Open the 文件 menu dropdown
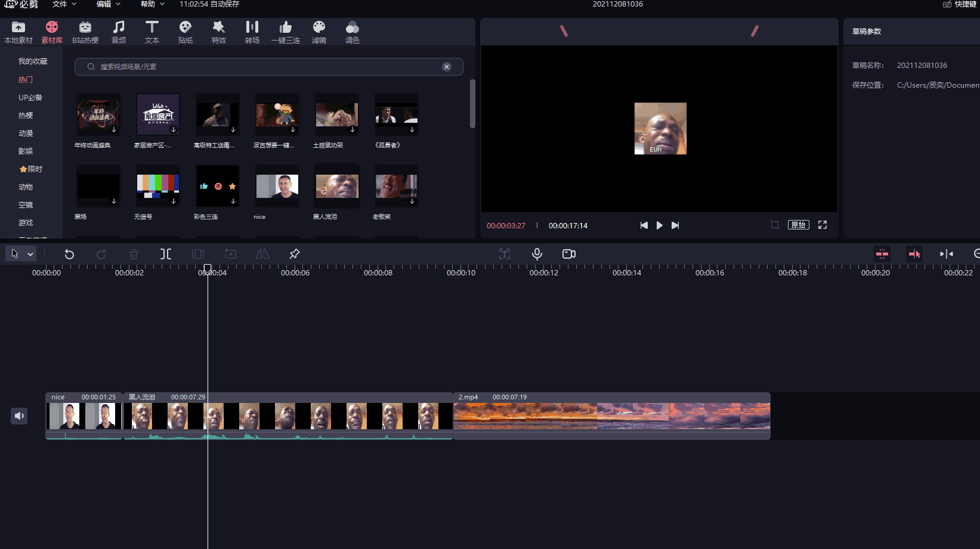This screenshot has height=549, width=980. coord(64,4)
